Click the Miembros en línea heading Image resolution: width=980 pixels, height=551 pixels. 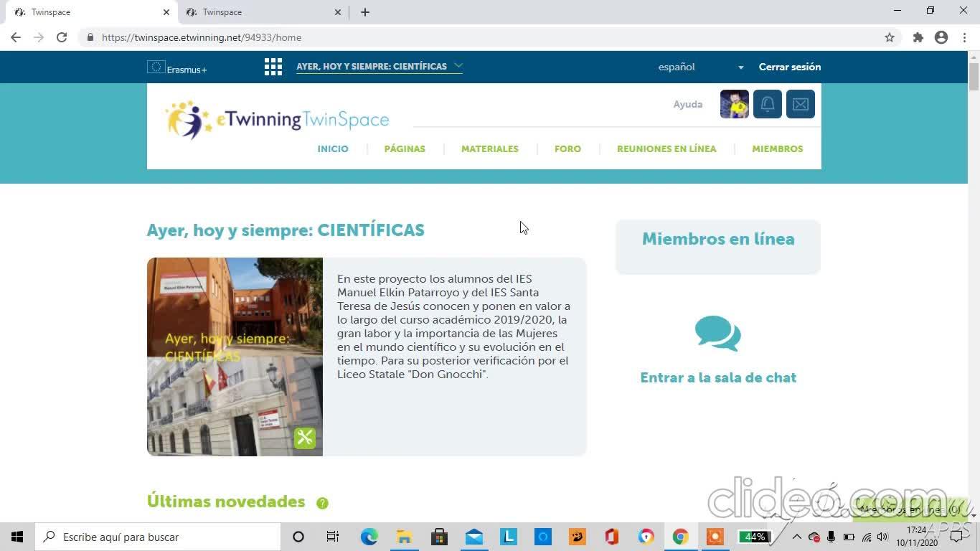tap(718, 239)
